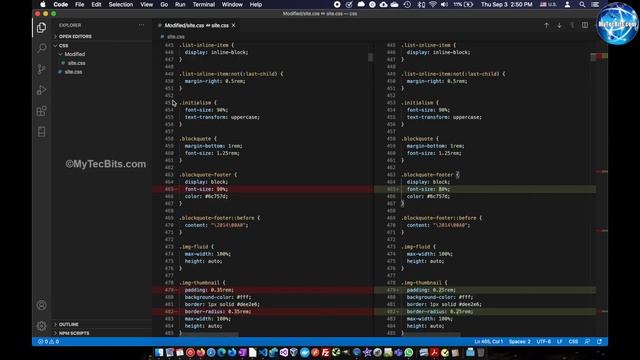The height and width of the screenshot is (360, 640).
Task: Change encoding via UTF-8 status item
Action: [544, 342]
